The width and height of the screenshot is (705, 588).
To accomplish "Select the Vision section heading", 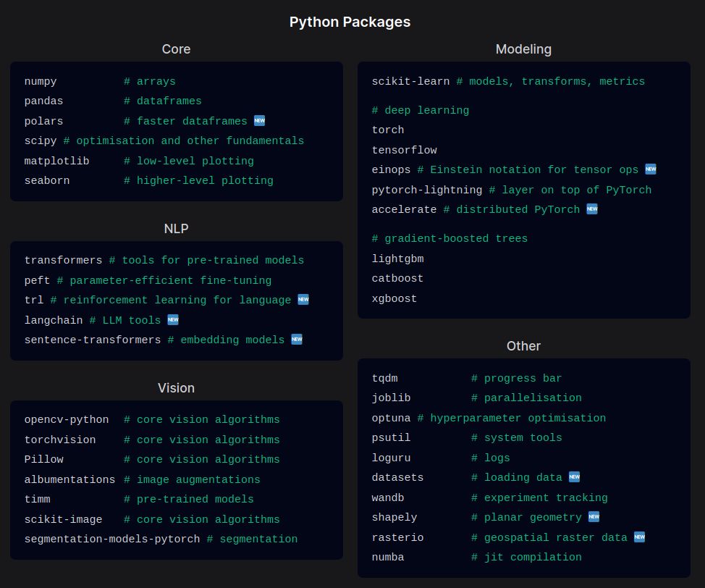I will click(x=177, y=388).
